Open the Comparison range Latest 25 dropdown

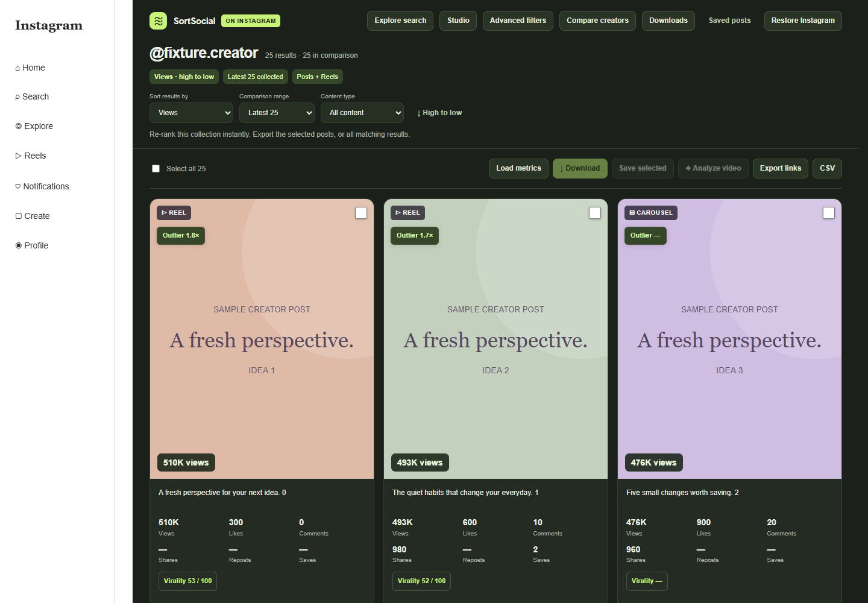[x=277, y=113]
